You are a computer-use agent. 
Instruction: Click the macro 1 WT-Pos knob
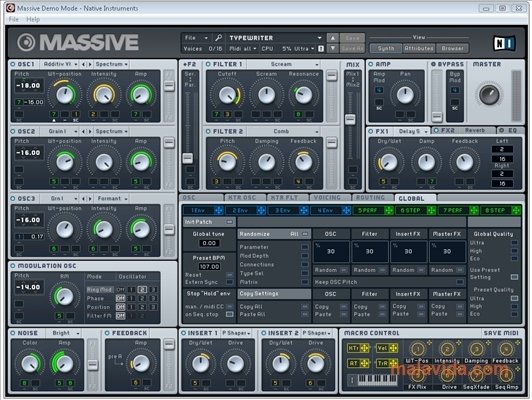click(x=418, y=349)
